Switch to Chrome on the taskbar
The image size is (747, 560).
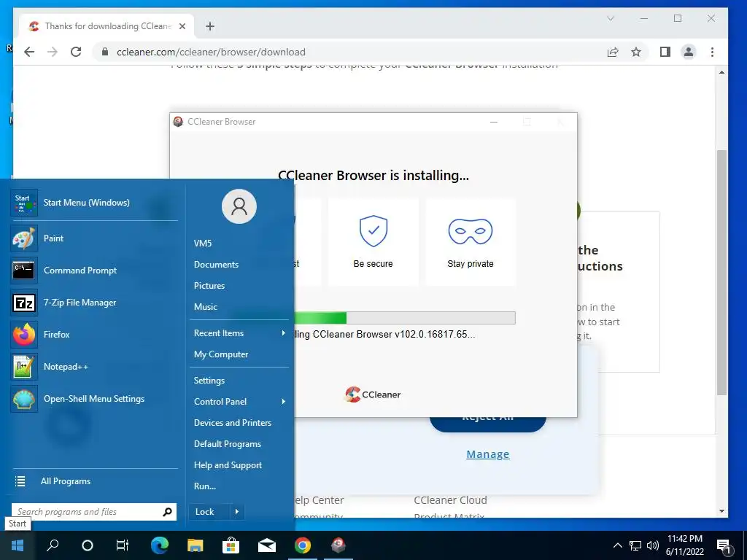[x=303, y=545]
